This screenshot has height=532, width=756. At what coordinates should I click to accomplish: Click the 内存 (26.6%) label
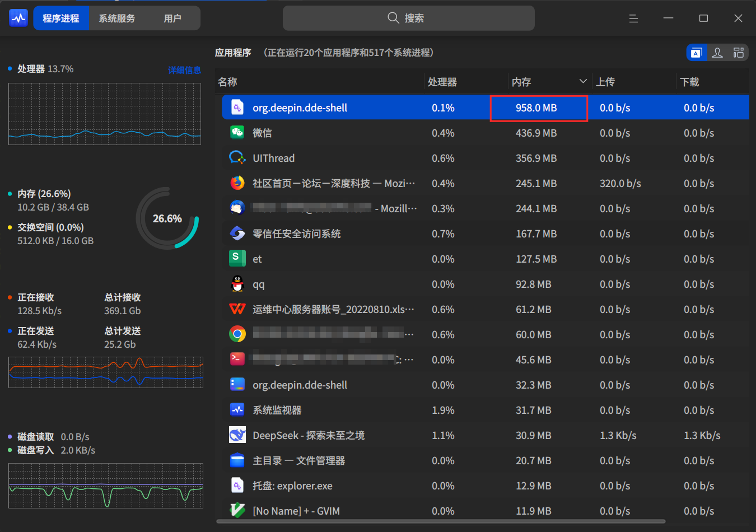tap(44, 194)
